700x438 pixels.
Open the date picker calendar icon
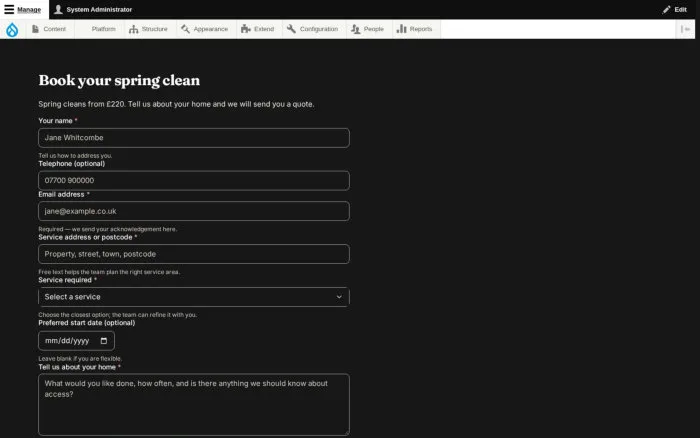[x=104, y=341]
